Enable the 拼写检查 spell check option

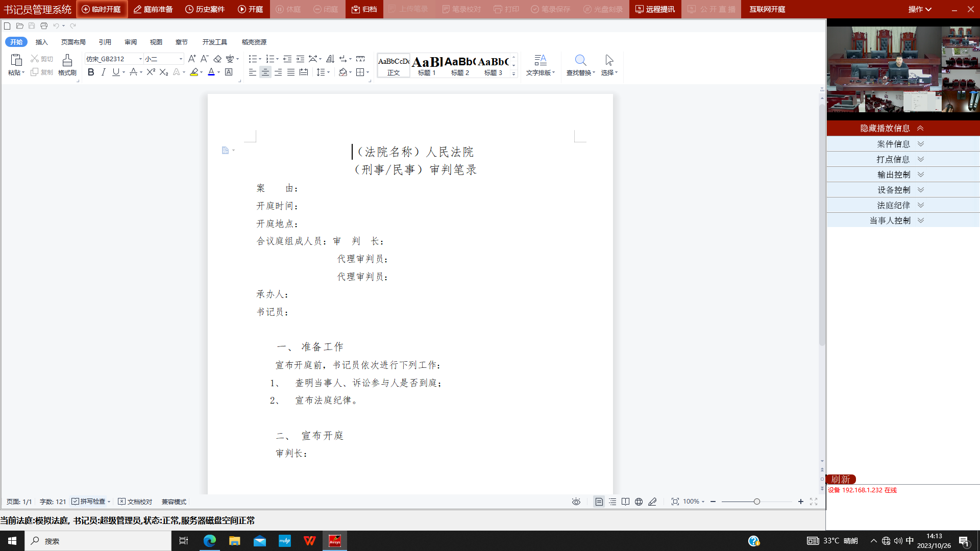coord(91,502)
